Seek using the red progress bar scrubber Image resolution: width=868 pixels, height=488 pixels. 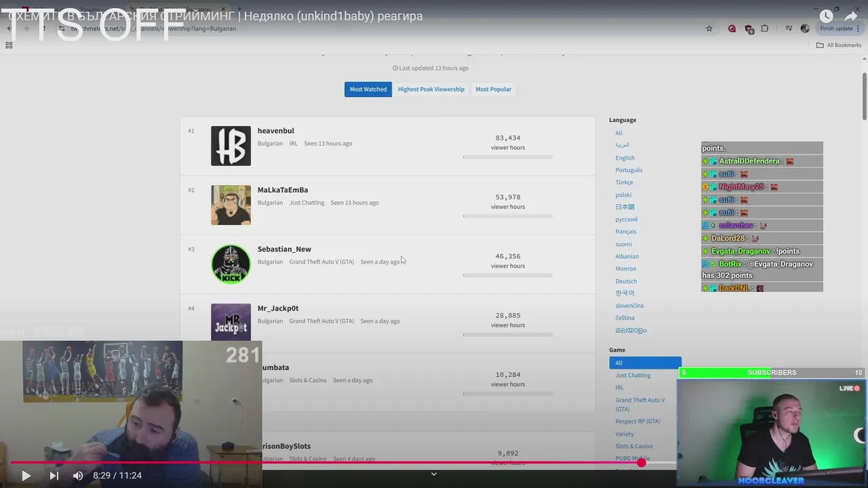pyautogui.click(x=641, y=463)
